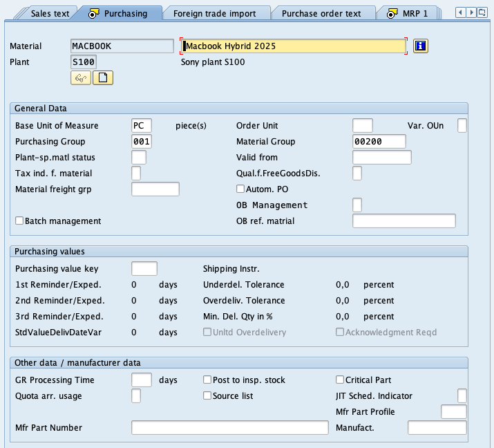Focus the Material freight grp field

pos(155,189)
